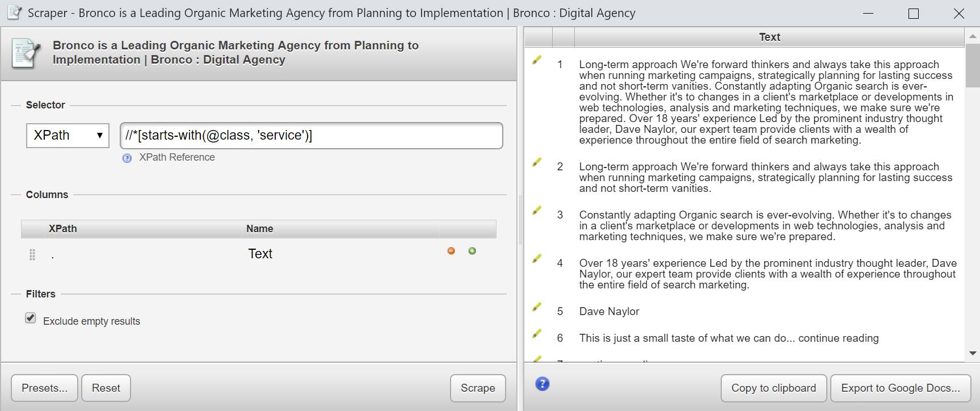Click the red remove column icon
The width and height of the screenshot is (980, 411).
point(451,251)
